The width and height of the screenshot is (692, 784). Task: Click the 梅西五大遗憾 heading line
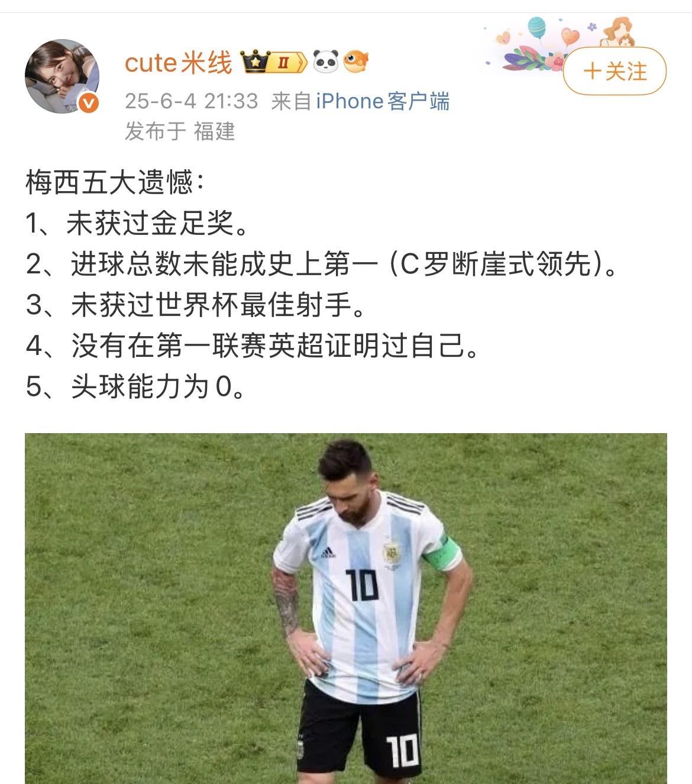tap(115, 183)
